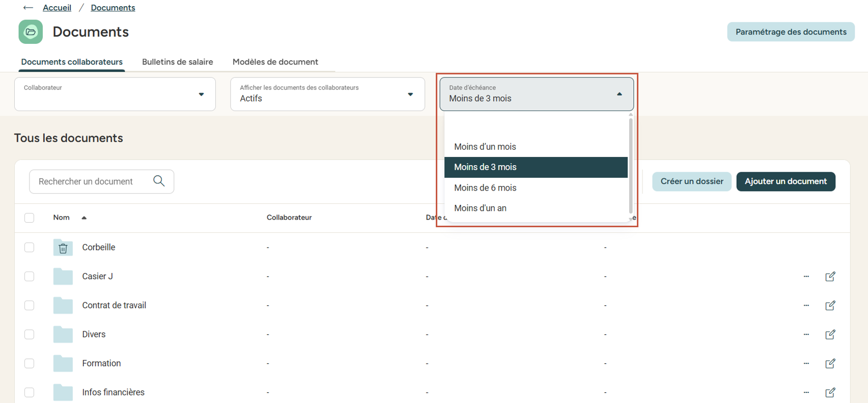Click the Infos financières folder icon

(63, 392)
